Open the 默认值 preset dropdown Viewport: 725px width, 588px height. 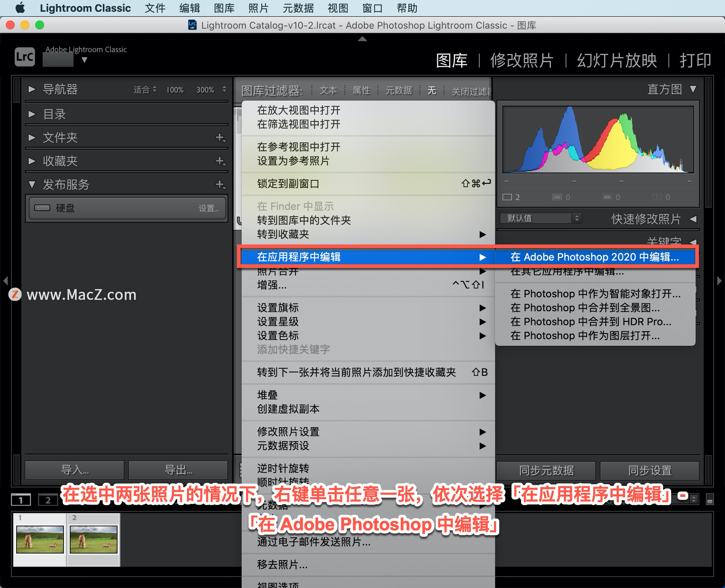tap(540, 218)
